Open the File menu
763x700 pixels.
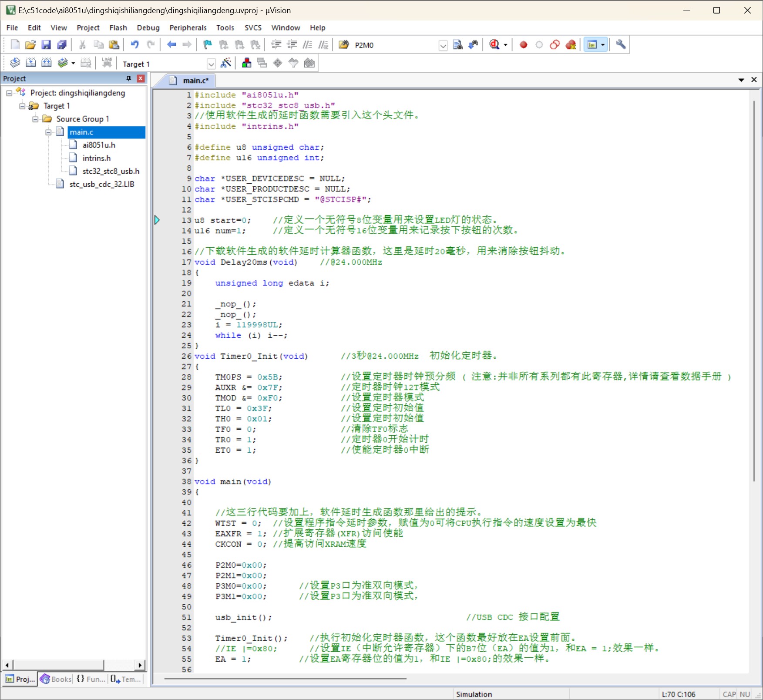[x=12, y=27]
